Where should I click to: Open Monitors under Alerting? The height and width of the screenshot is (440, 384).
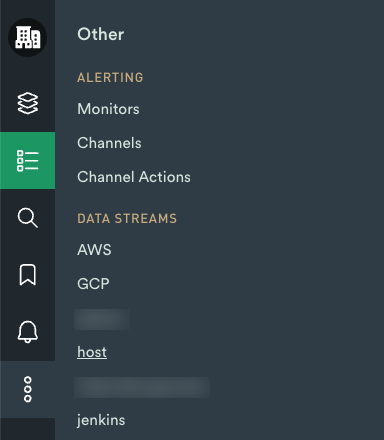tap(108, 109)
